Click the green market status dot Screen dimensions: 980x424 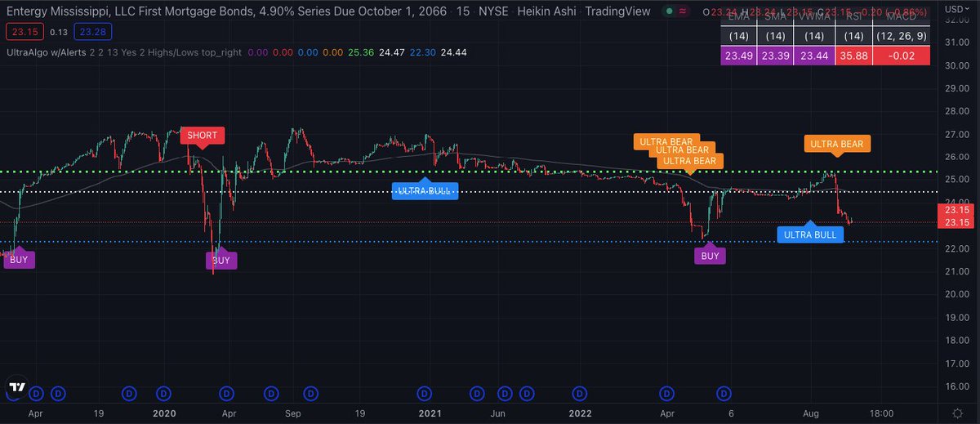tap(670, 11)
